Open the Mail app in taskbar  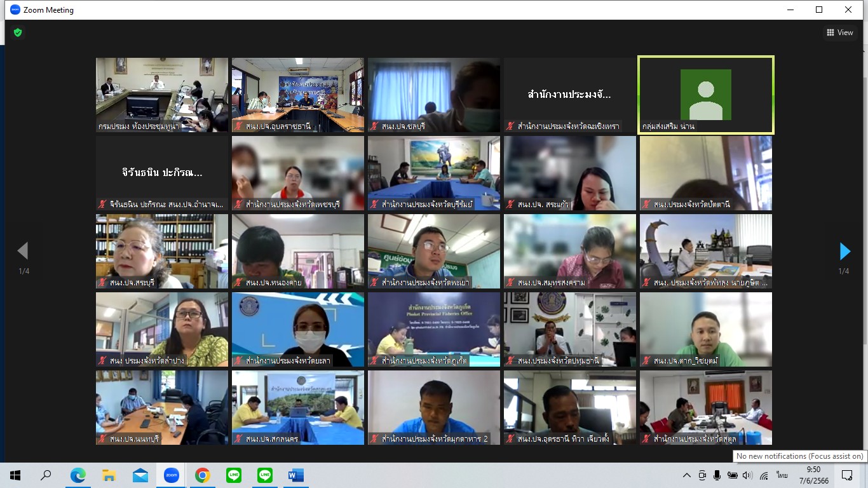point(140,475)
